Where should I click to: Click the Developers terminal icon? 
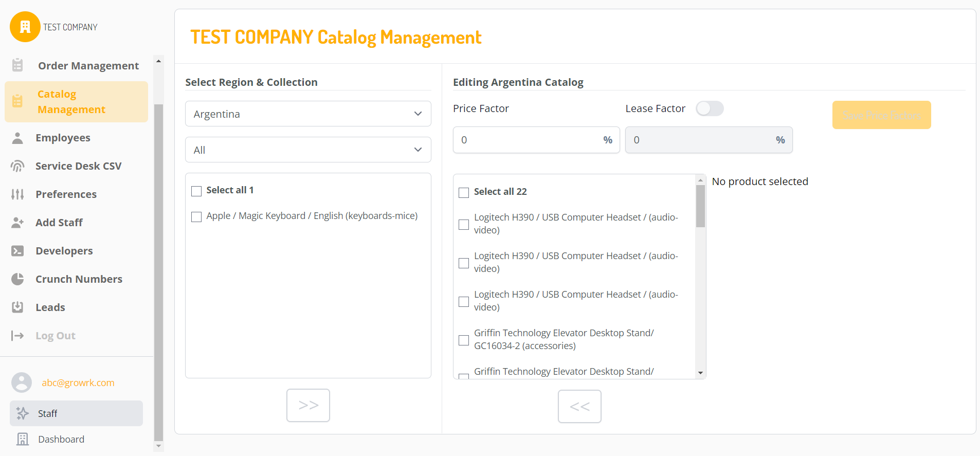click(17, 251)
